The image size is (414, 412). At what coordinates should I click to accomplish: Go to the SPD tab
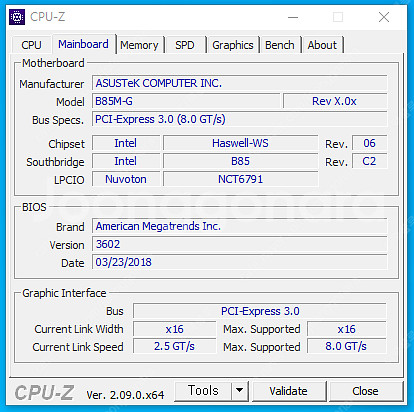185,45
